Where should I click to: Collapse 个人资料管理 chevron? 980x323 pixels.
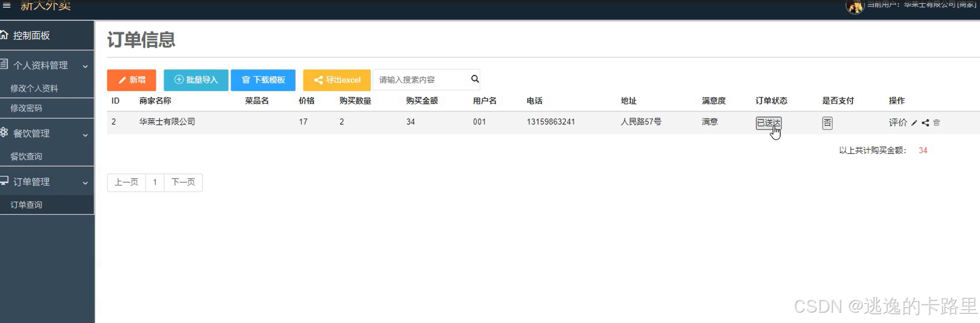[85, 66]
